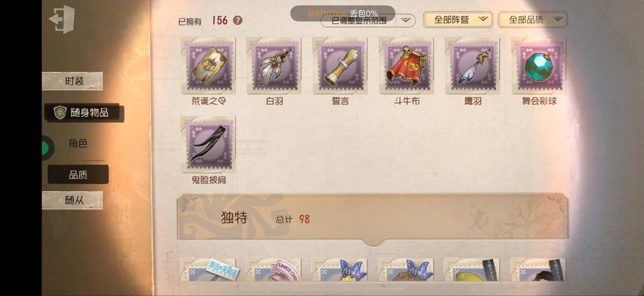
Task: Open the 时装 costume tab
Action: [x=72, y=81]
